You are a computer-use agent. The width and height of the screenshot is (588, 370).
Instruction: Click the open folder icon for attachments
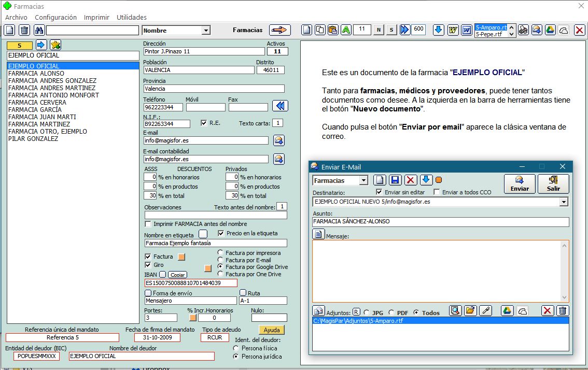point(470,311)
